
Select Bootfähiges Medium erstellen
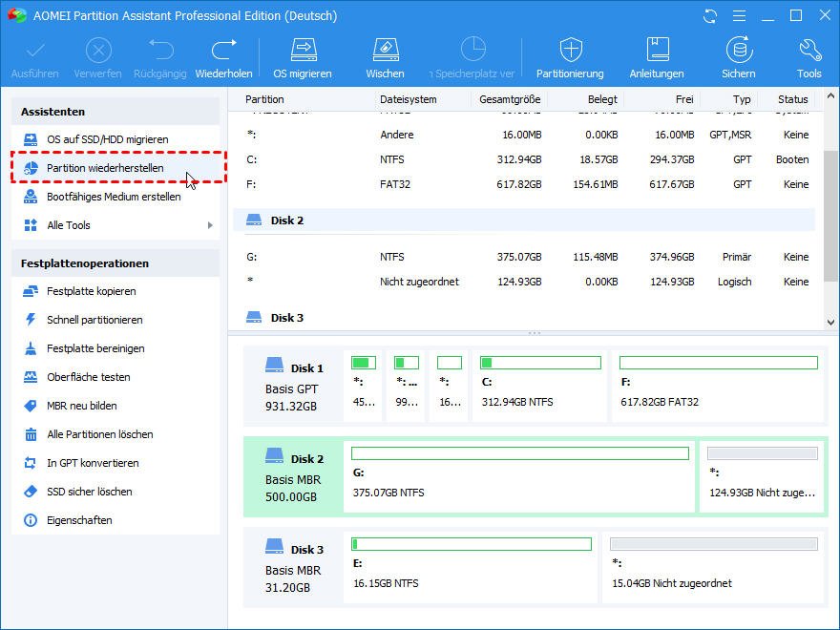(x=113, y=197)
